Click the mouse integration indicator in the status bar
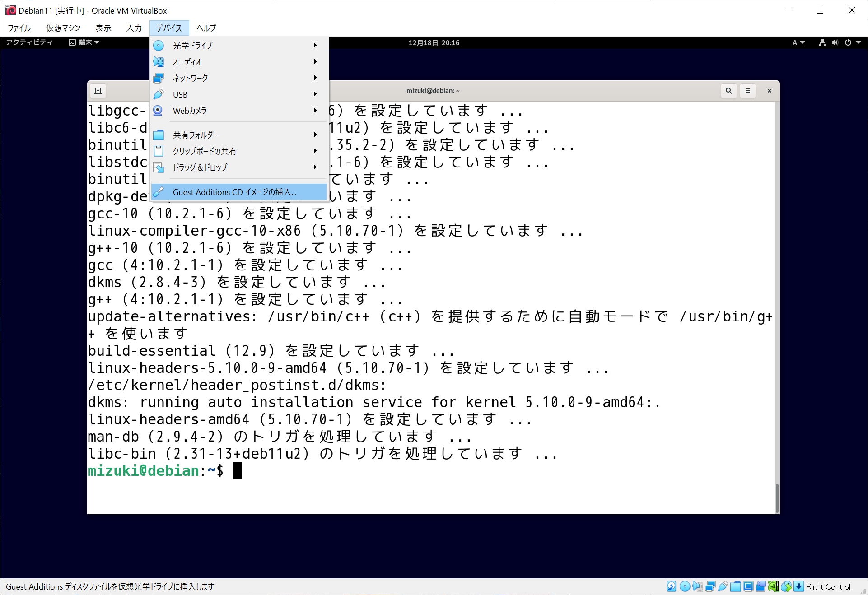 tap(786, 586)
